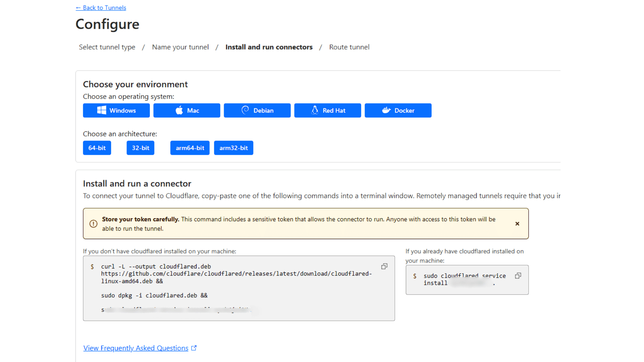Go back to Tunnels
Screen dimensions: 644x362
[101, 8]
